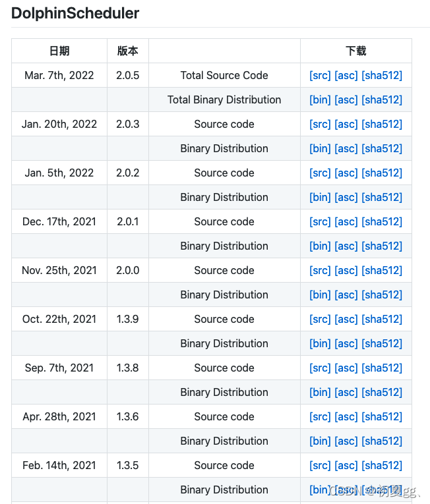Click the 下载 column header

355,51
